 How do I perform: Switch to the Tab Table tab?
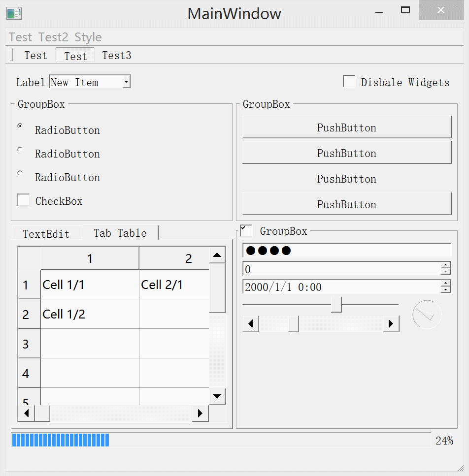click(x=120, y=232)
